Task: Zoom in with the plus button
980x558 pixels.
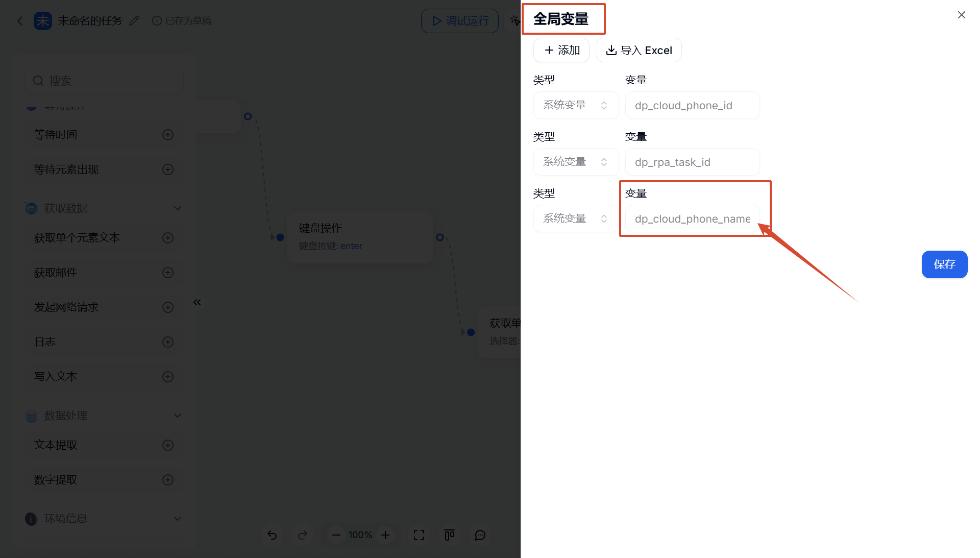Action: pyautogui.click(x=385, y=535)
